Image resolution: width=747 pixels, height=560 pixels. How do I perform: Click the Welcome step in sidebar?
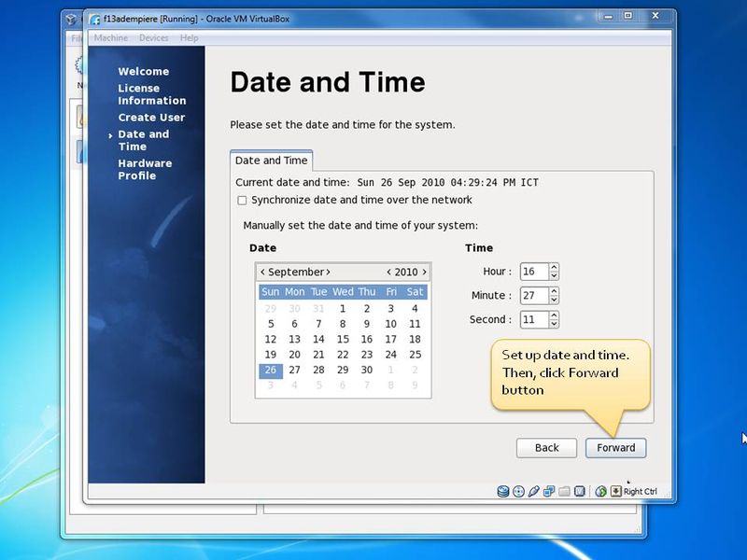144,72
